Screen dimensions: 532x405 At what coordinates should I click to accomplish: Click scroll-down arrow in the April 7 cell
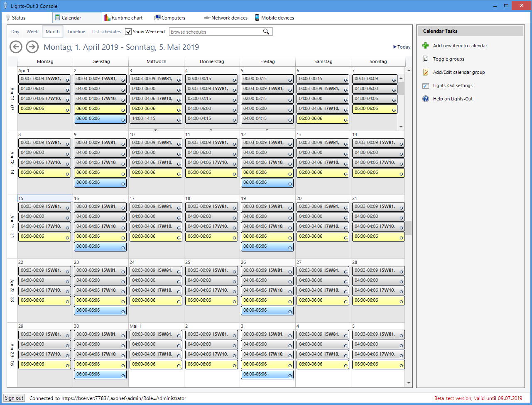tap(401, 127)
